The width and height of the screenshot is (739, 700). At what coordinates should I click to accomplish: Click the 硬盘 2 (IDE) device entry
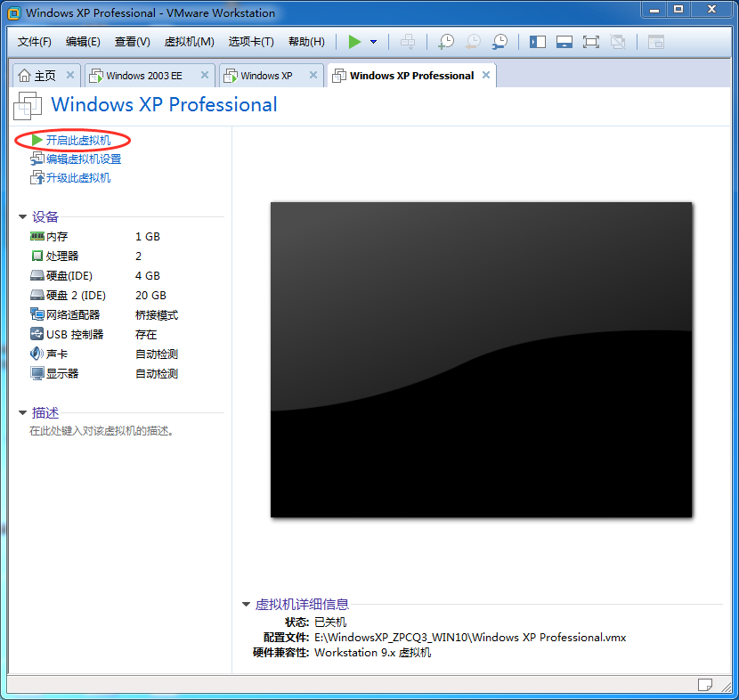[x=76, y=296]
